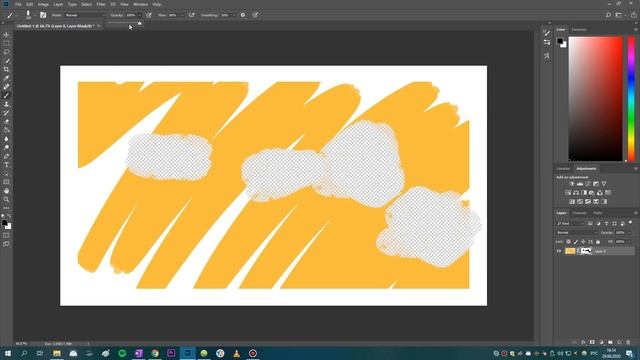
Task: Click the Opacity value field in options bar
Action: [x=131, y=15]
